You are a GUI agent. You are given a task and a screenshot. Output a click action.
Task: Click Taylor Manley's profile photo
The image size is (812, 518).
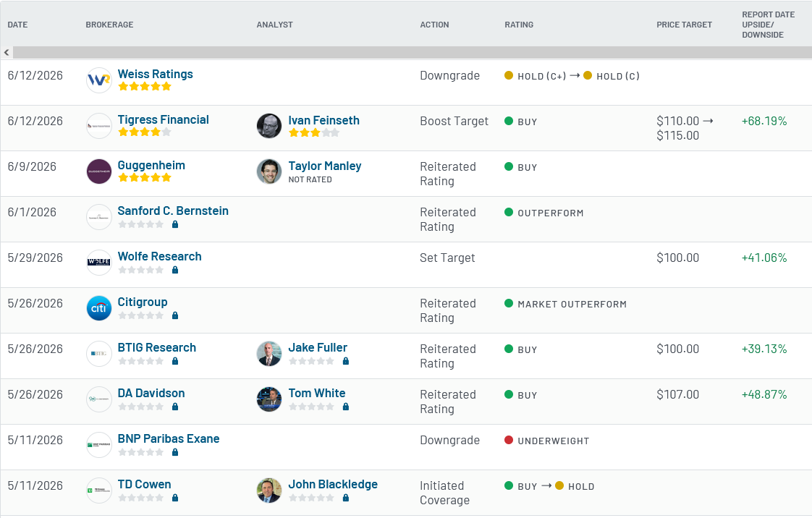(269, 171)
